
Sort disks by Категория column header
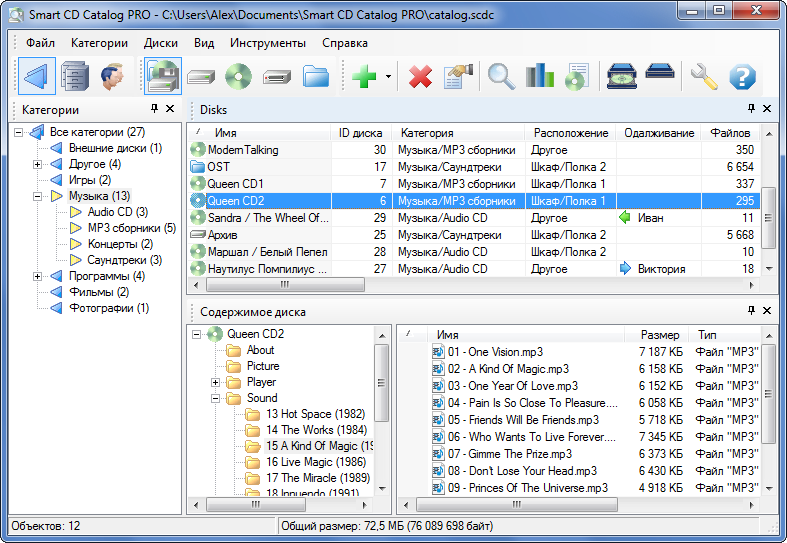pos(425,133)
